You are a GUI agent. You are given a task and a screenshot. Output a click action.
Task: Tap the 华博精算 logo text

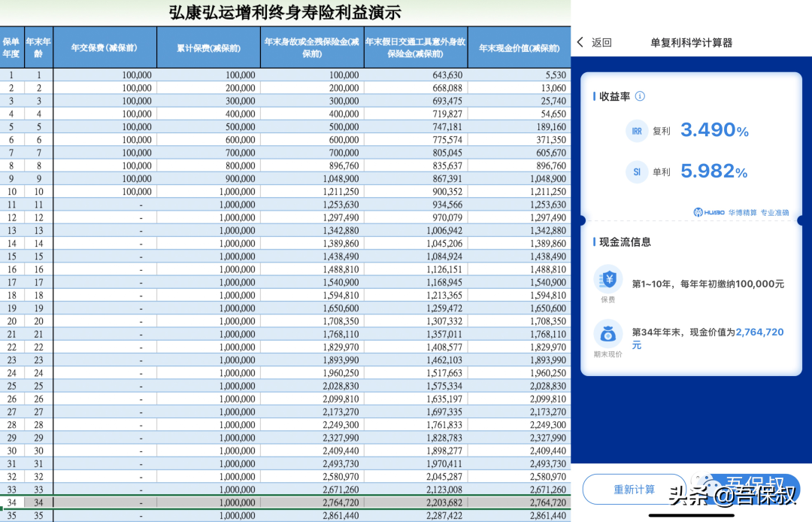click(x=742, y=212)
